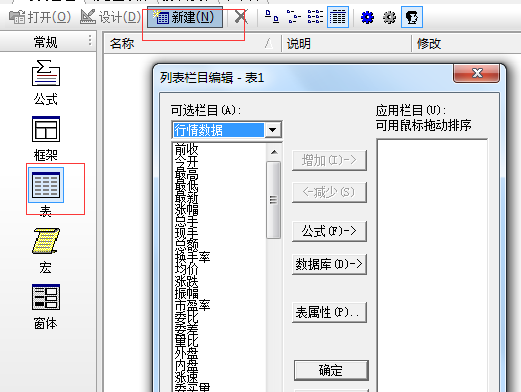Screen dimensions: 521x392
Task: Sort by the 名称 column header
Action: [192, 43]
